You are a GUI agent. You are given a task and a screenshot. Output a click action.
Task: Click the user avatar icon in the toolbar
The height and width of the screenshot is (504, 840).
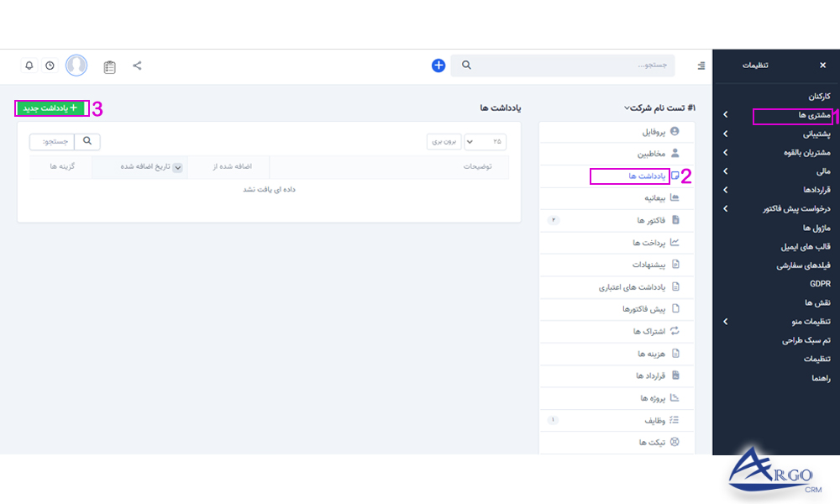(76, 66)
